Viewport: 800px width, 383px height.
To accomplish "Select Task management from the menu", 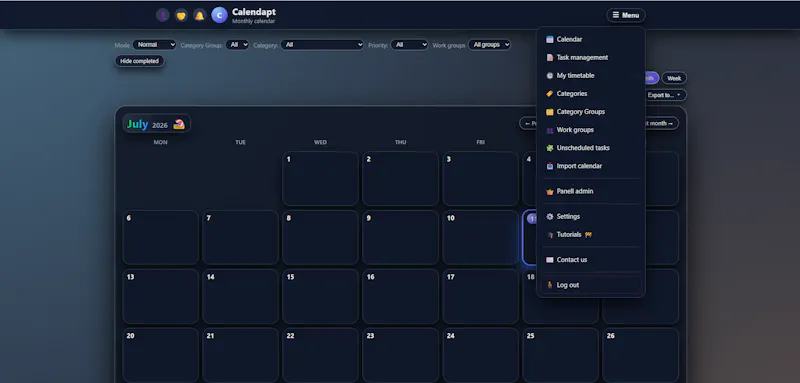I will (x=591, y=58).
